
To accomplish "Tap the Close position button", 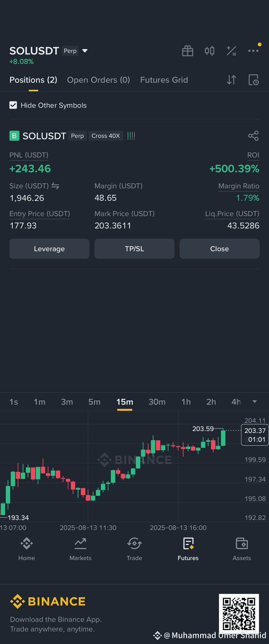I will point(220,249).
